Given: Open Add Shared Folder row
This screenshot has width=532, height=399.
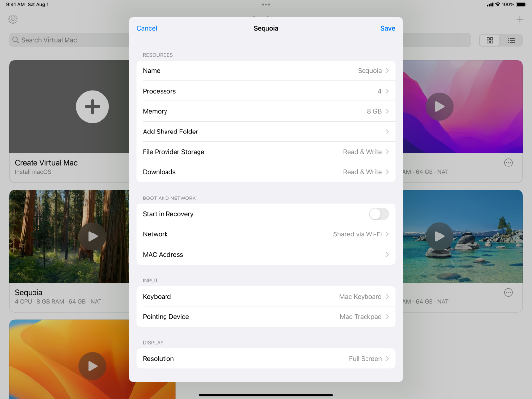Looking at the screenshot, I should [x=266, y=132].
